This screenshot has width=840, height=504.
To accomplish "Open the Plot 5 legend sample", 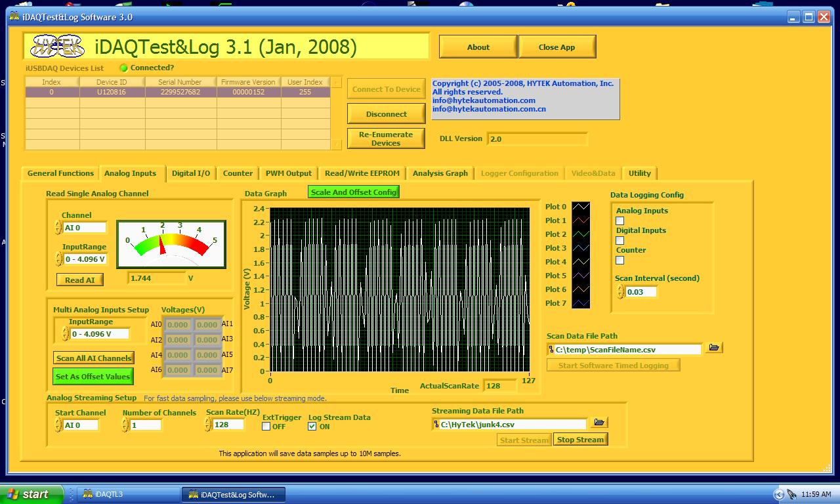I will coord(581,276).
